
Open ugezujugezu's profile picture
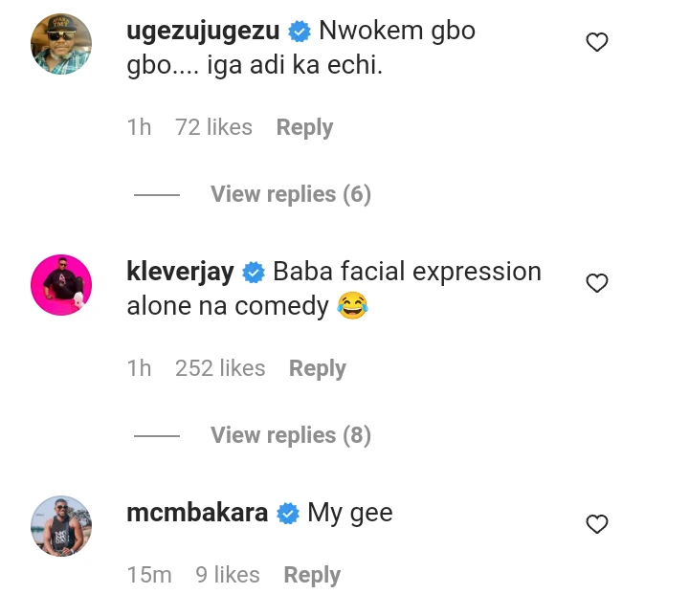pos(61,43)
